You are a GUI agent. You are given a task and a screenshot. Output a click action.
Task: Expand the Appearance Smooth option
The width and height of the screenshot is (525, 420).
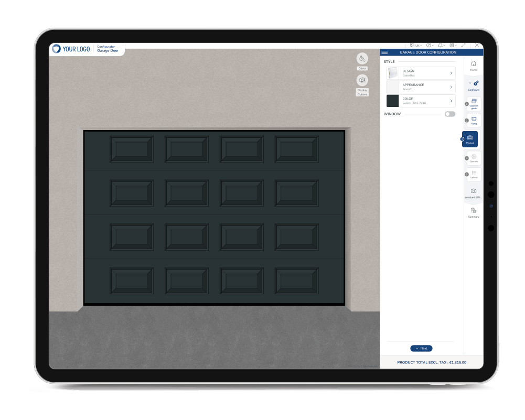coord(421,87)
